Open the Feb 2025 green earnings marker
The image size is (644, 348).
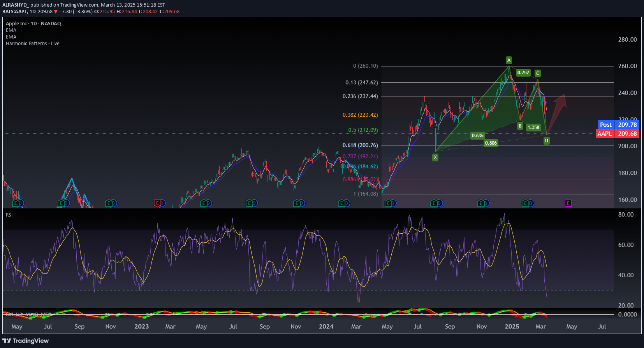tap(525, 203)
